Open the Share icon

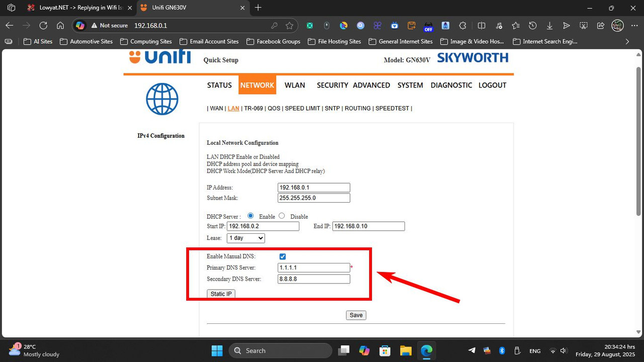[601, 25]
